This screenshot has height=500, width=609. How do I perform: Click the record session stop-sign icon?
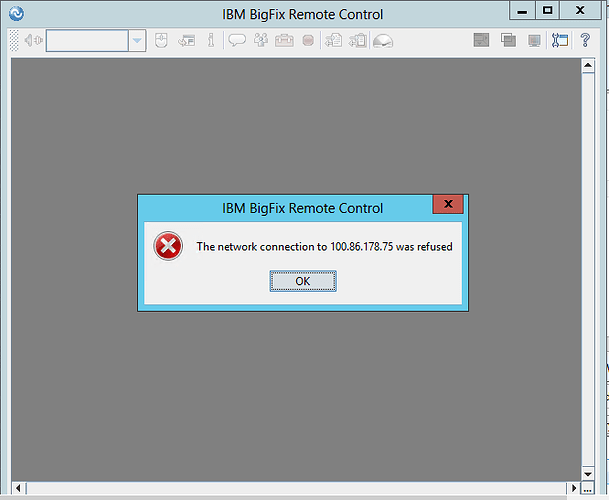click(x=308, y=40)
